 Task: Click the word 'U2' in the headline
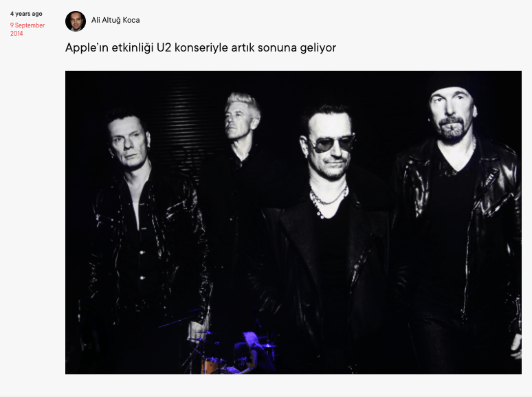coord(164,48)
